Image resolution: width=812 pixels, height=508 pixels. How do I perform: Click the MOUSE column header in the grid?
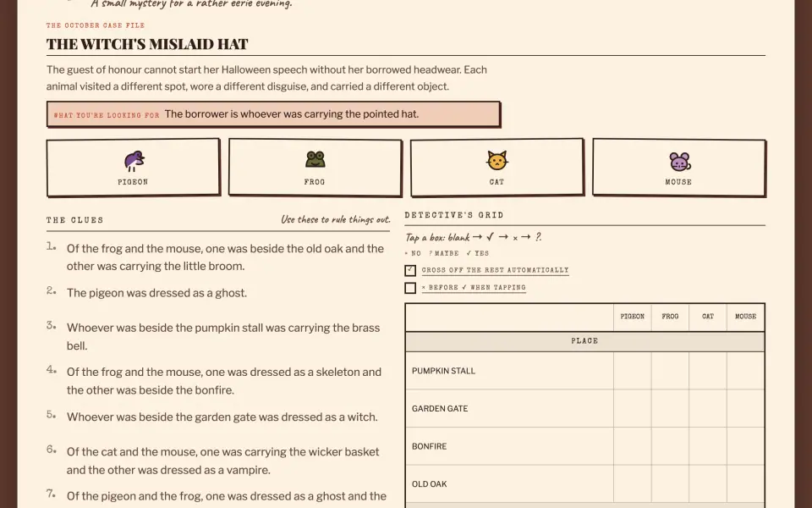(746, 317)
